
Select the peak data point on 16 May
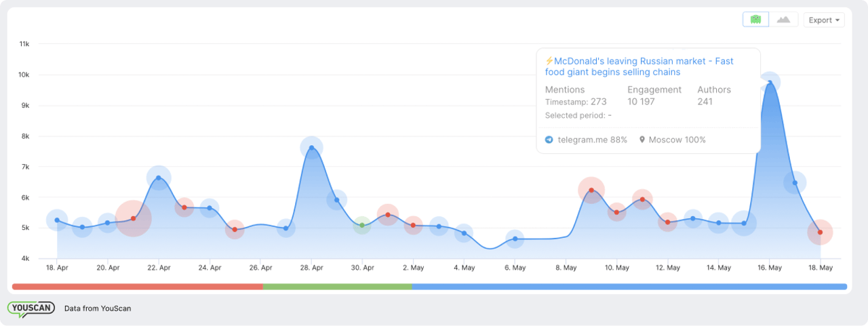point(770,83)
